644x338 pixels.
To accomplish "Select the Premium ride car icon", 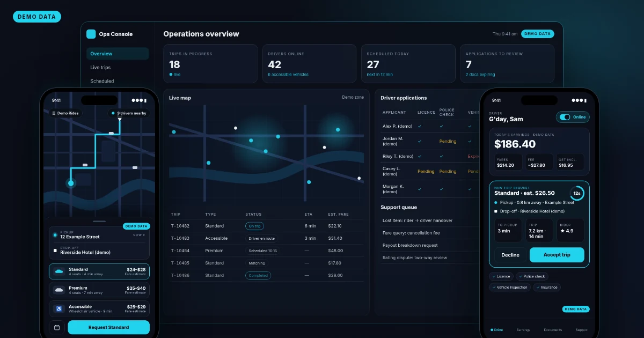I will point(59,290).
